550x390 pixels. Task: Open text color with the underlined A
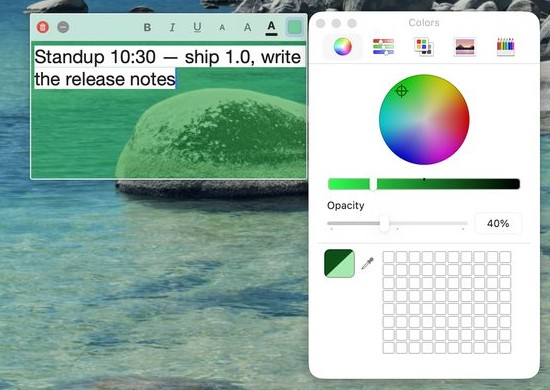pos(271,28)
